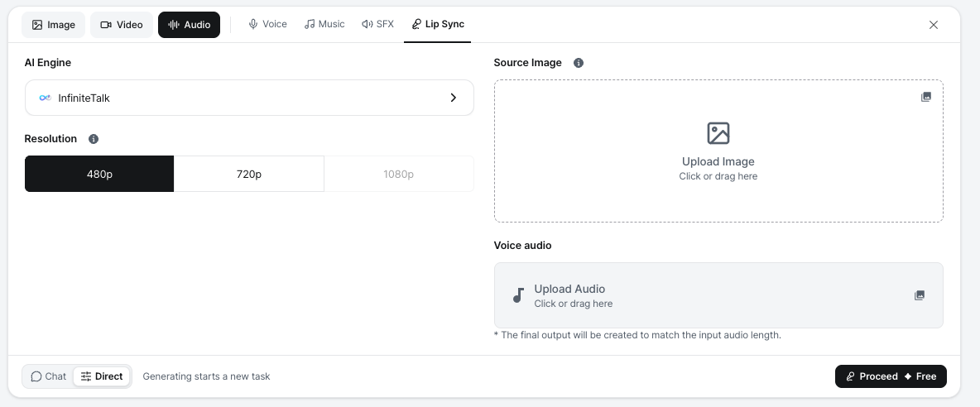Viewport: 980px width, 407px height.
Task: Open the SFX tab
Action: [x=377, y=24]
